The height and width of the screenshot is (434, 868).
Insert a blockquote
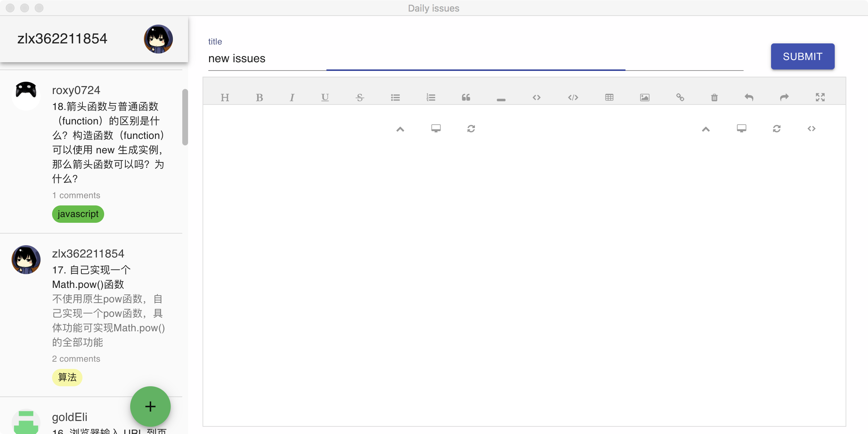466,97
